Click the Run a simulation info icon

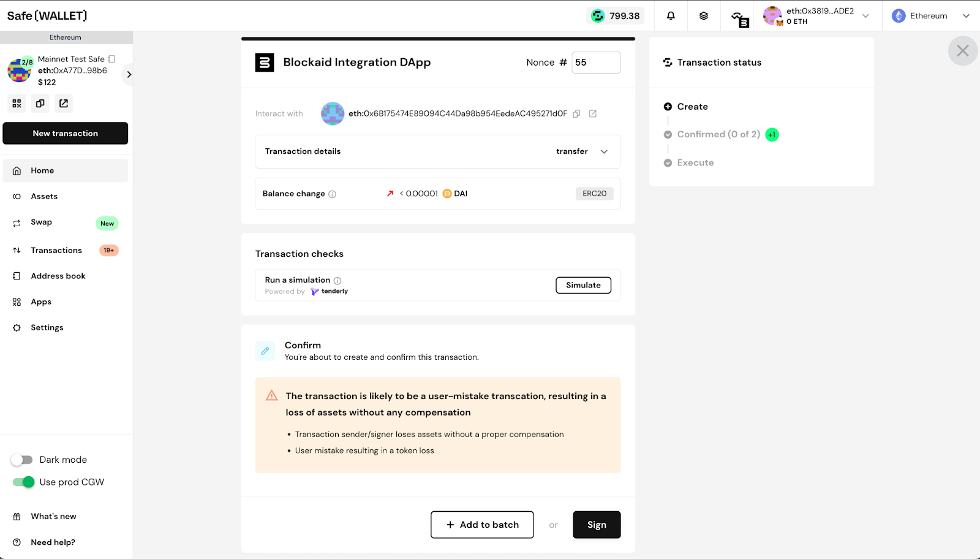pos(337,281)
